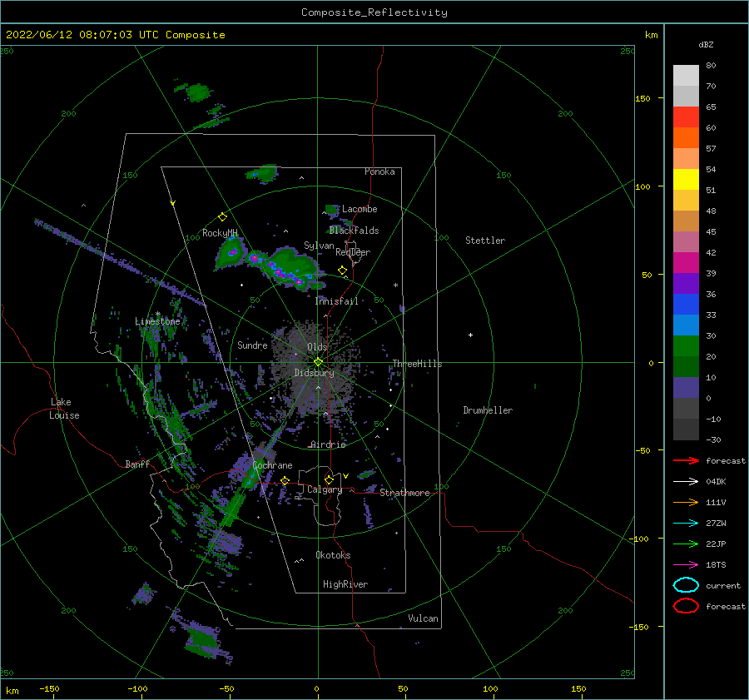Click the Ponoka city label
This screenshot has width=749, height=700.
click(379, 171)
